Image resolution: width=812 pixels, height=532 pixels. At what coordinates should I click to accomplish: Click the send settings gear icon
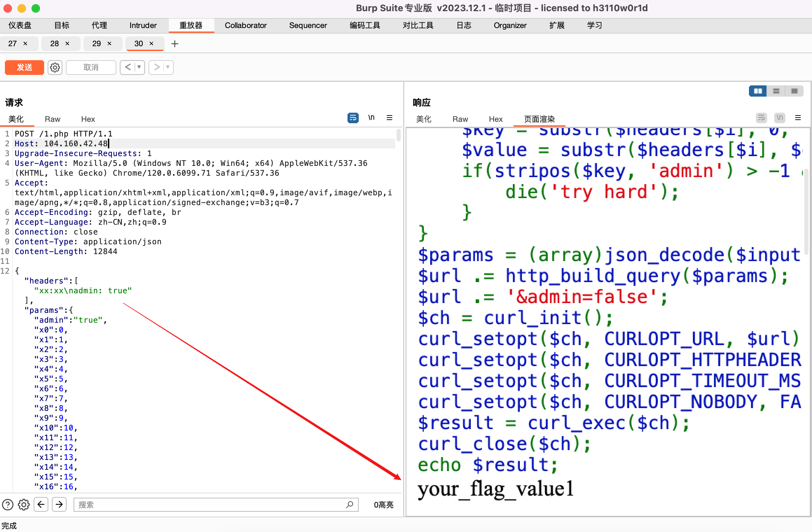pyautogui.click(x=55, y=67)
